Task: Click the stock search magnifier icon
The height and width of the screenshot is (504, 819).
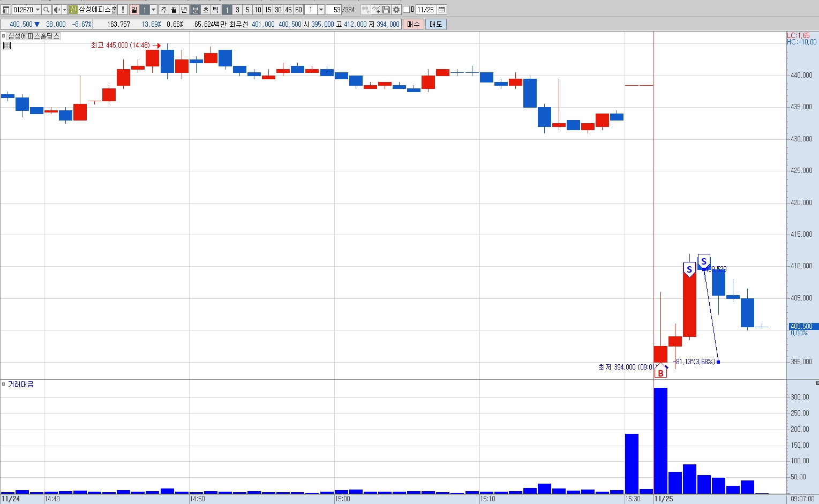Action: [x=47, y=10]
